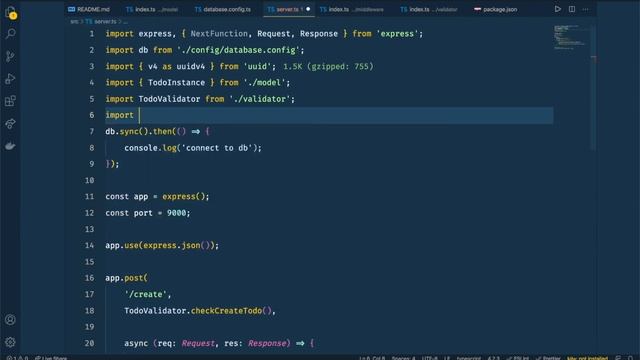Click 'app.post(' on line 16
The height and width of the screenshot is (360, 640).
coord(127,278)
